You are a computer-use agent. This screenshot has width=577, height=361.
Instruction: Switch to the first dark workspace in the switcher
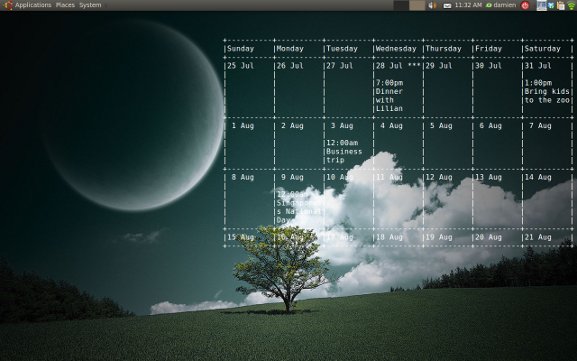pos(401,5)
